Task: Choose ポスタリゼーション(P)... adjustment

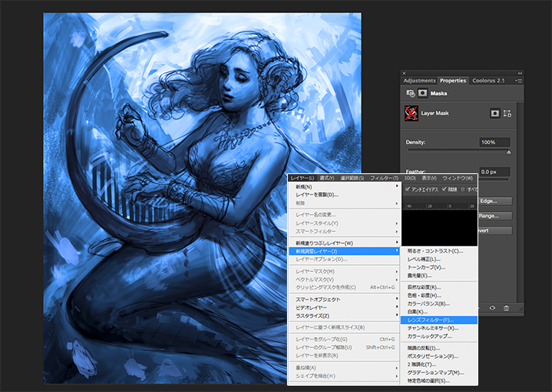Action: click(x=439, y=356)
